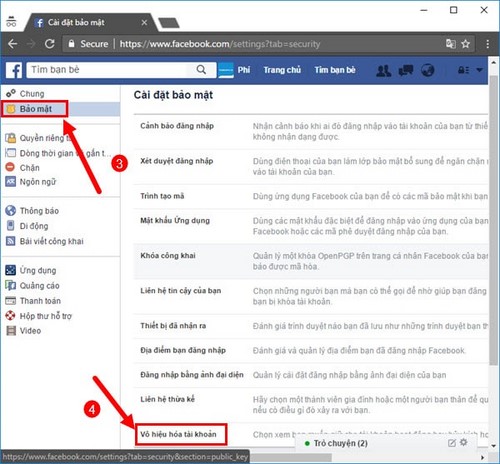Click the privacy shortcuts lock icon
Screen dimensions: 500x464
(x=463, y=70)
